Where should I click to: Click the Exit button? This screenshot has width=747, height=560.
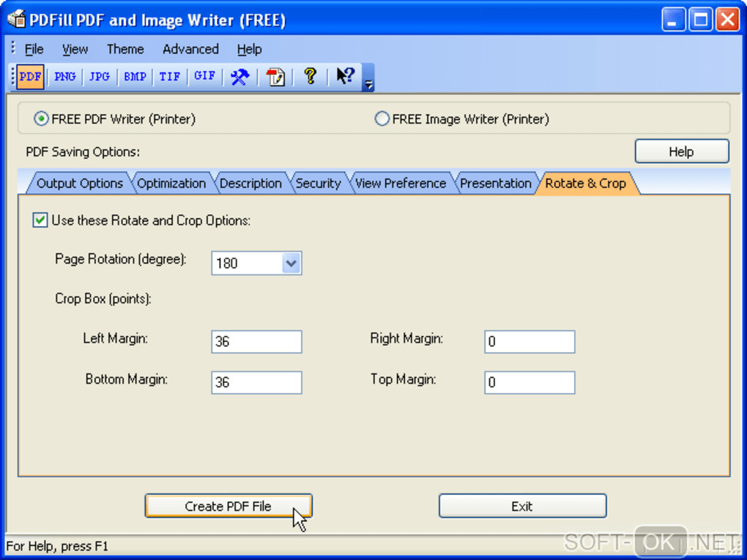(522, 506)
